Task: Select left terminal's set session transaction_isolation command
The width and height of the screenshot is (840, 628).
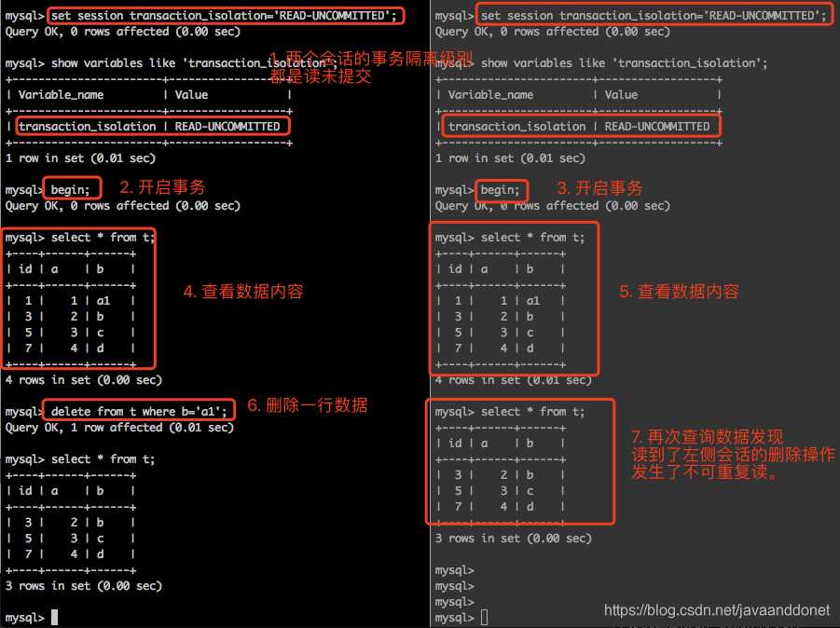Action: pos(224,16)
